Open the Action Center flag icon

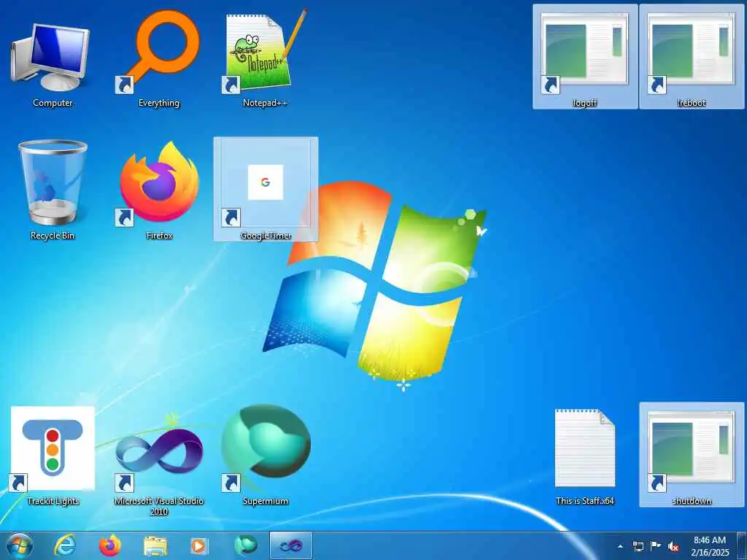(656, 545)
